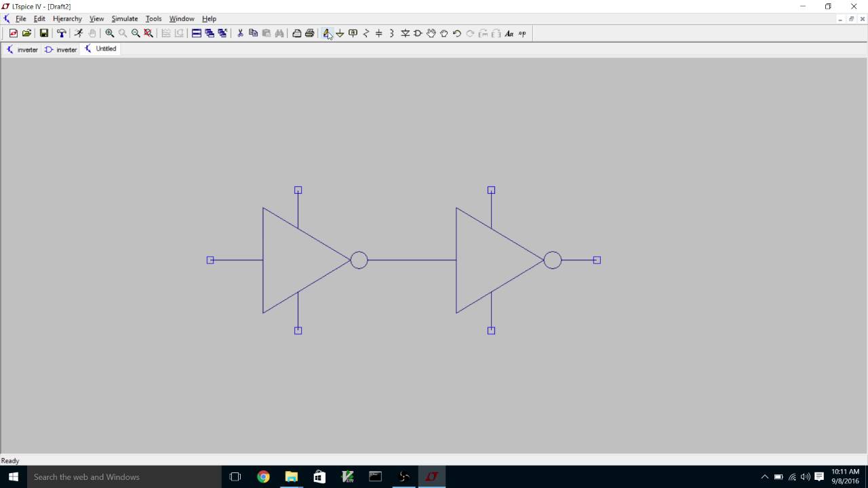Open the Windows Store taskbar icon
The image size is (868, 488).
(x=319, y=477)
